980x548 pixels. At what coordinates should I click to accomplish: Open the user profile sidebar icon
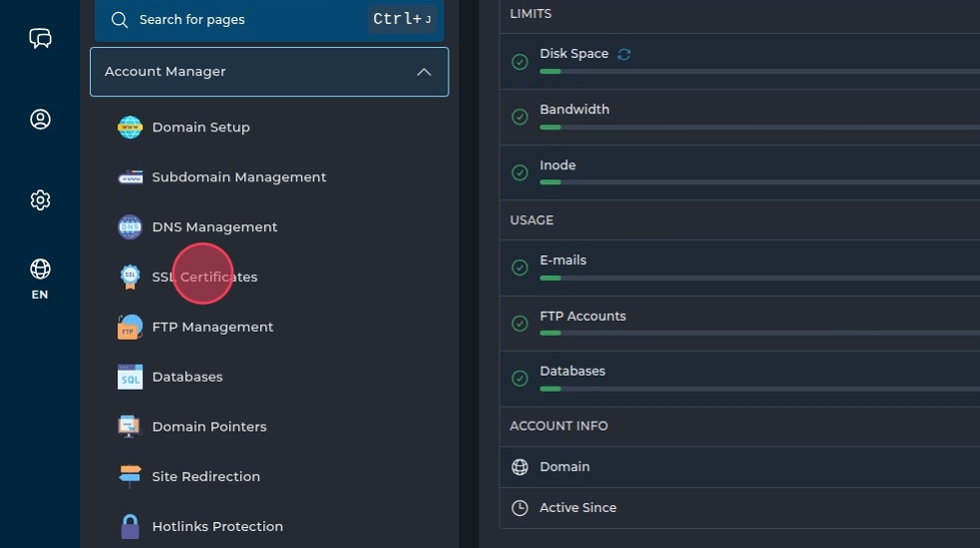pos(40,120)
